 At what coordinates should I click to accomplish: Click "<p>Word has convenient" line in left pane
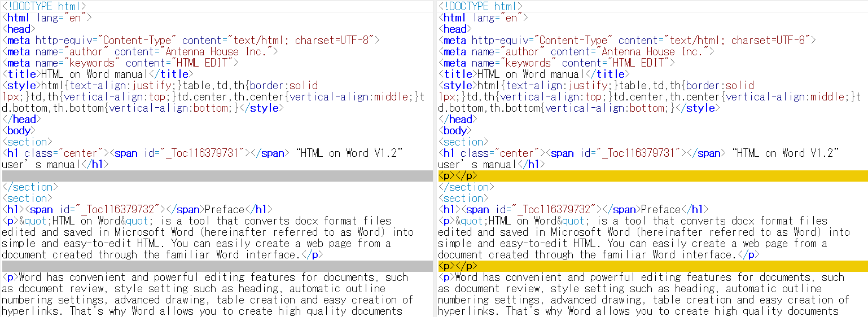click(205, 277)
